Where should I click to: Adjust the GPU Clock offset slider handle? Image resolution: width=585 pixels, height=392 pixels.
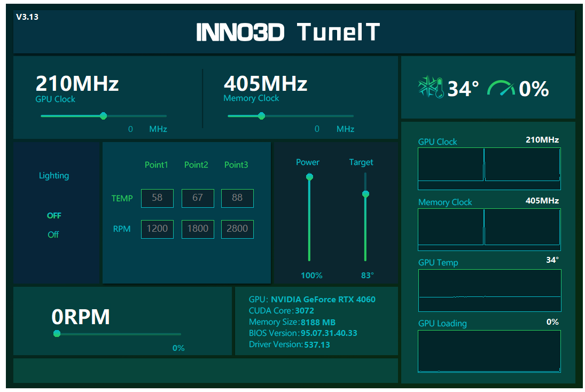(x=103, y=116)
